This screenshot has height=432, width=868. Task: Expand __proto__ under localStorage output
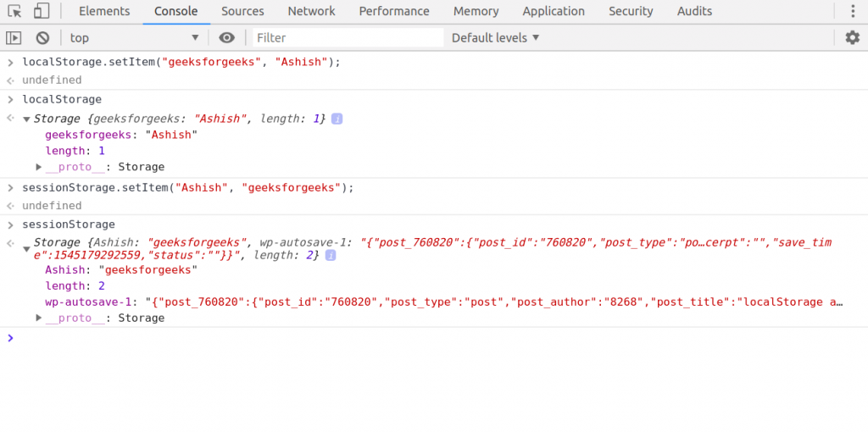click(39, 167)
